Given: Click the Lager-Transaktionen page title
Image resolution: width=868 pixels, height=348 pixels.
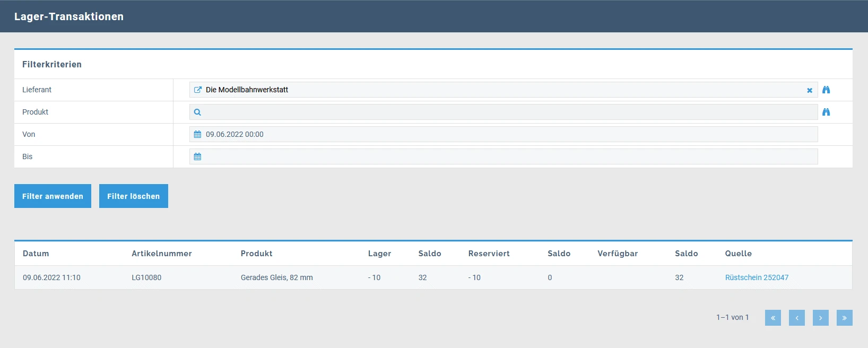Looking at the screenshot, I should (69, 16).
